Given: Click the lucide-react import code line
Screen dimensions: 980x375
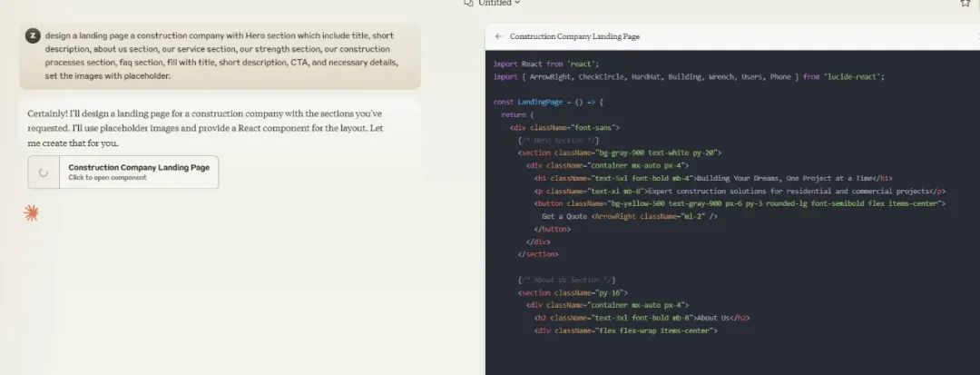Looking at the screenshot, I should (689, 77).
